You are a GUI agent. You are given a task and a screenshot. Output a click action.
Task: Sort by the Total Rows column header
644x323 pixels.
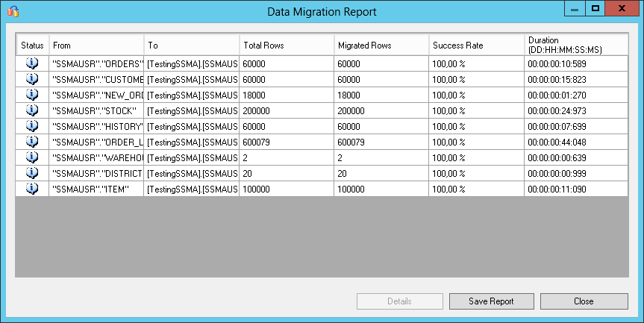(286, 45)
